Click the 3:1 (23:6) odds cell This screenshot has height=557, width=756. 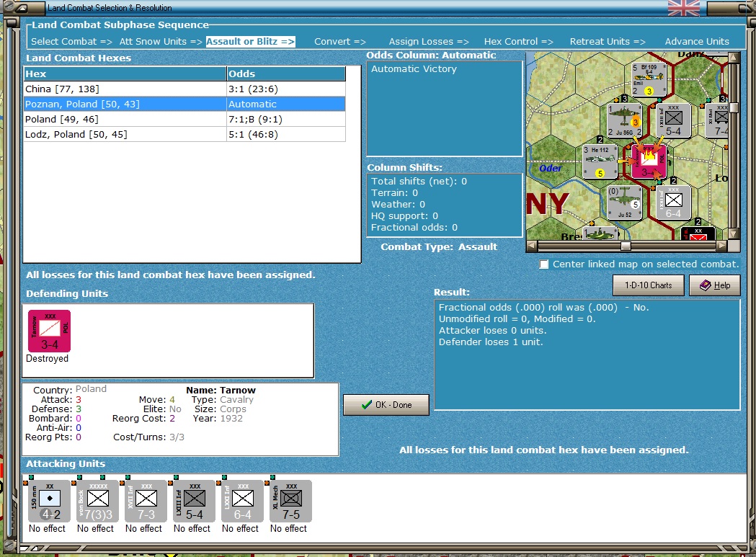tap(286, 89)
